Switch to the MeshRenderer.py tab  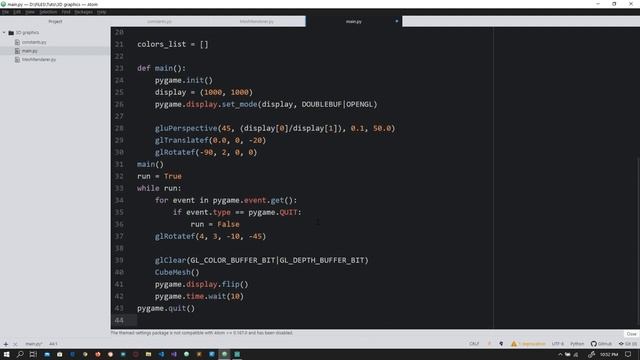click(257, 21)
